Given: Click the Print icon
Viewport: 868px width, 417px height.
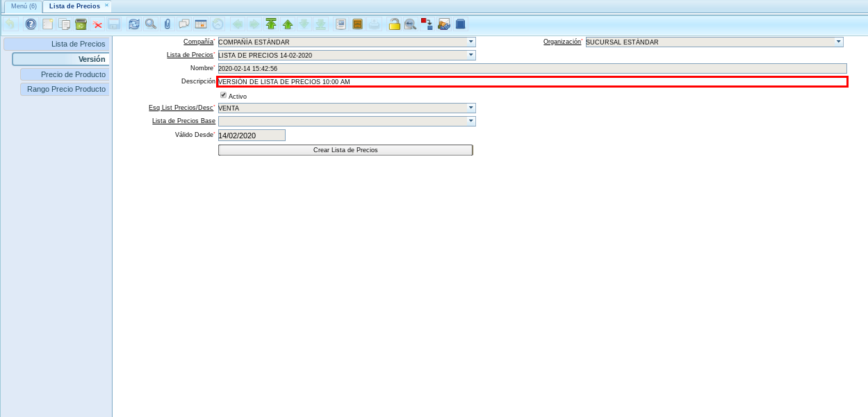Looking at the screenshot, I should (x=374, y=24).
